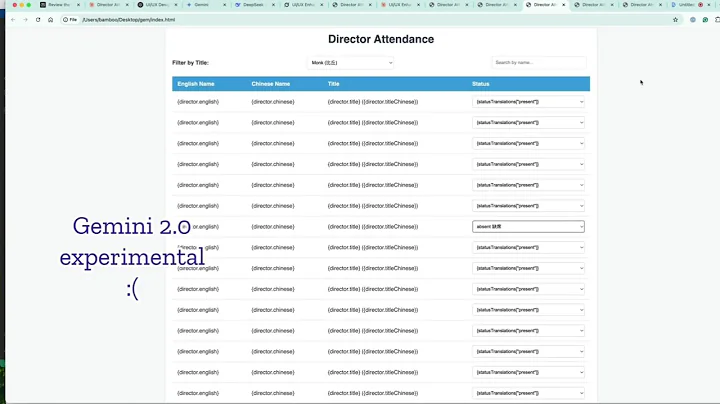Switch to the Gemini tab
This screenshot has width=720, height=404.
coord(202,5)
